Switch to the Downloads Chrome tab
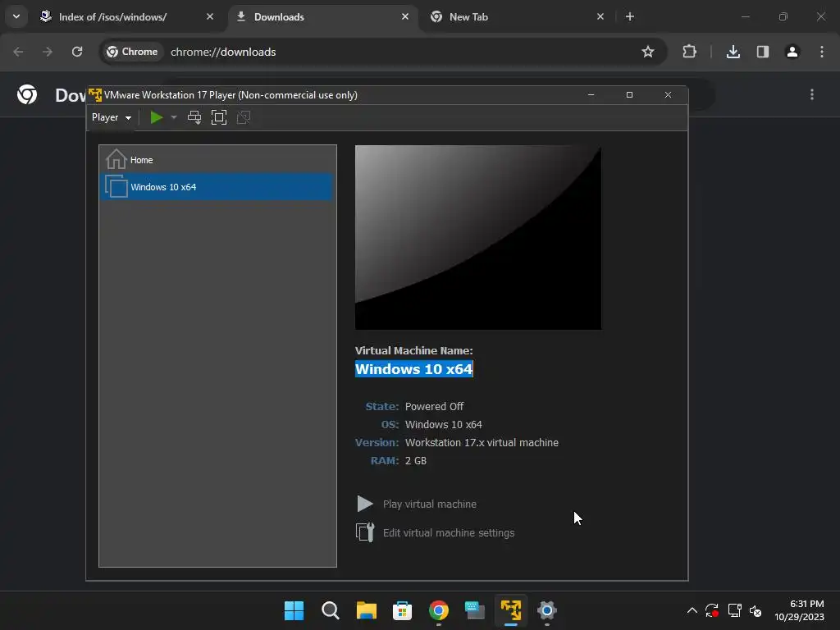Screen dimensions: 840x630 click(323, 17)
